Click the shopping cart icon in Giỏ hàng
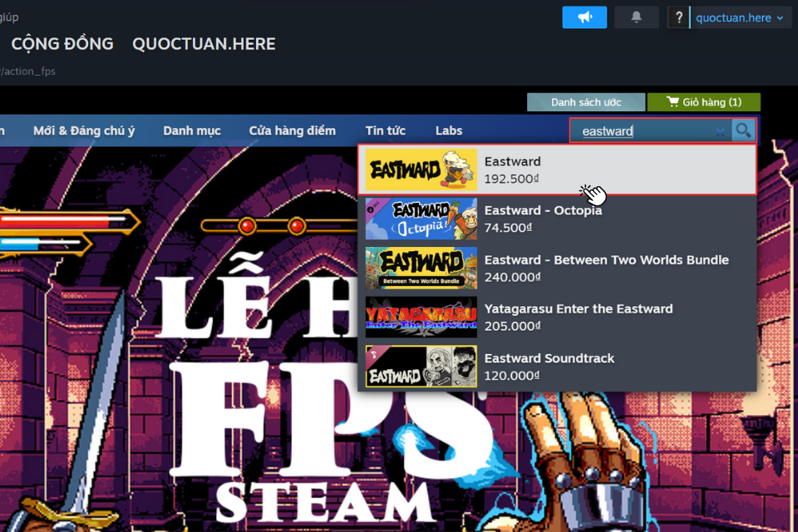This screenshot has height=532, width=798. tap(672, 101)
